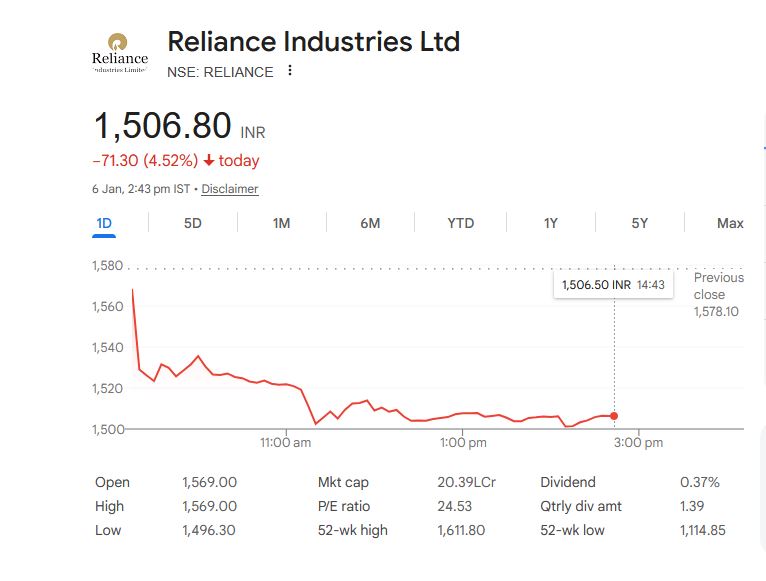Show the 1M price chart
Viewport: 766px width, 581px height.
(281, 223)
